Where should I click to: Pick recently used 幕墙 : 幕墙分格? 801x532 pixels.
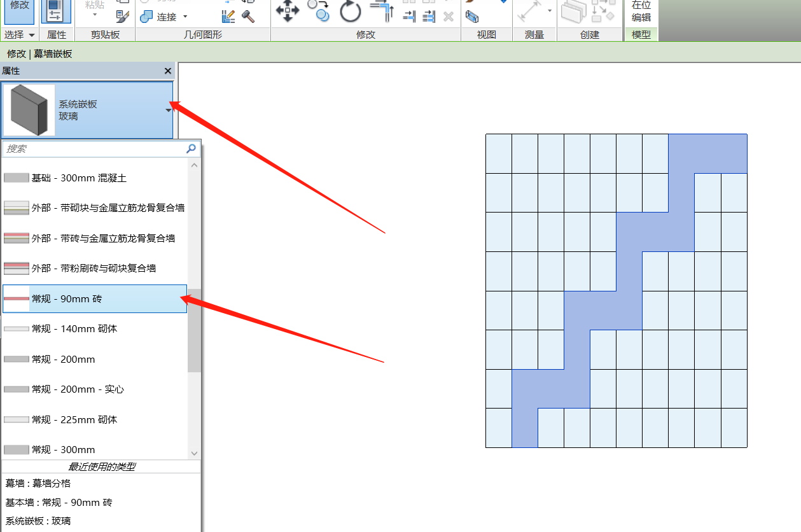[x=38, y=484]
